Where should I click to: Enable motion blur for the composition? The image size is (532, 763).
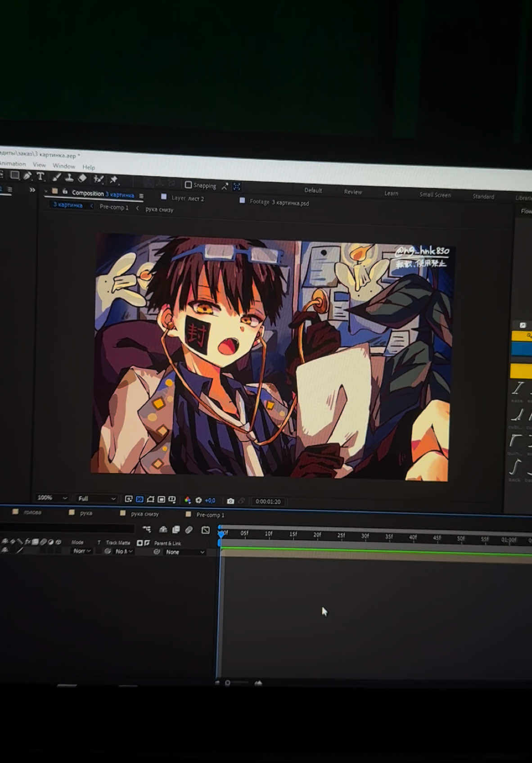point(189,530)
